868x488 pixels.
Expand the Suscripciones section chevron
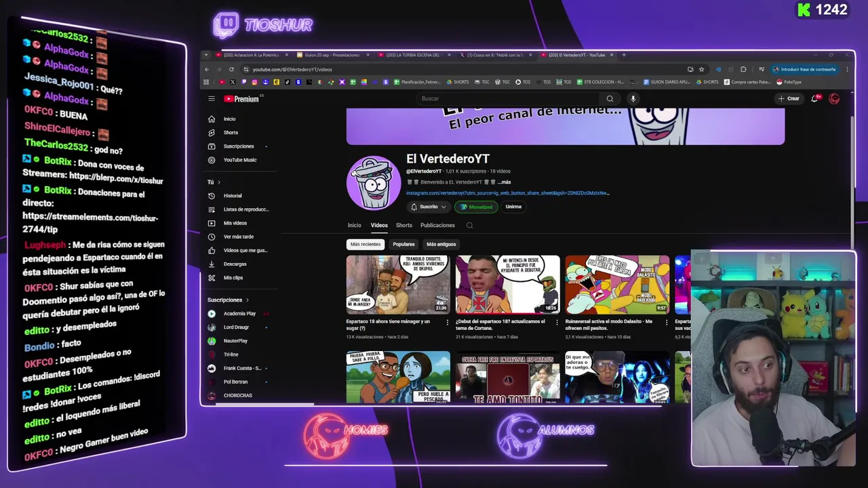point(248,300)
